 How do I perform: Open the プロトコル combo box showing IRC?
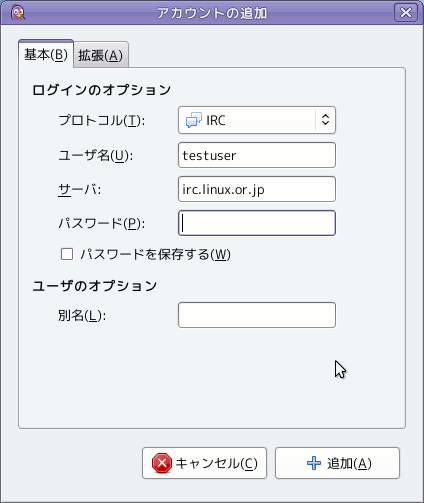pyautogui.click(x=257, y=120)
